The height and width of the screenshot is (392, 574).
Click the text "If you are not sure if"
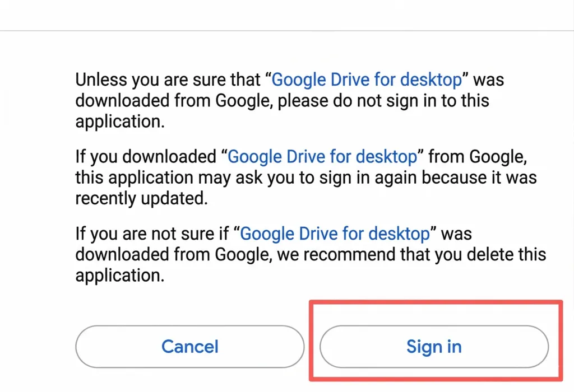[x=154, y=233]
